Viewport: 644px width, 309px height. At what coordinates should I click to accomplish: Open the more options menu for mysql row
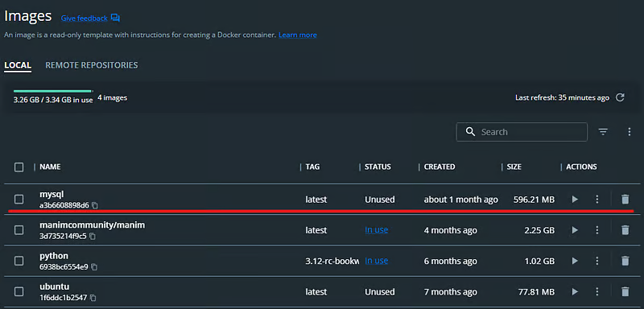tap(597, 200)
